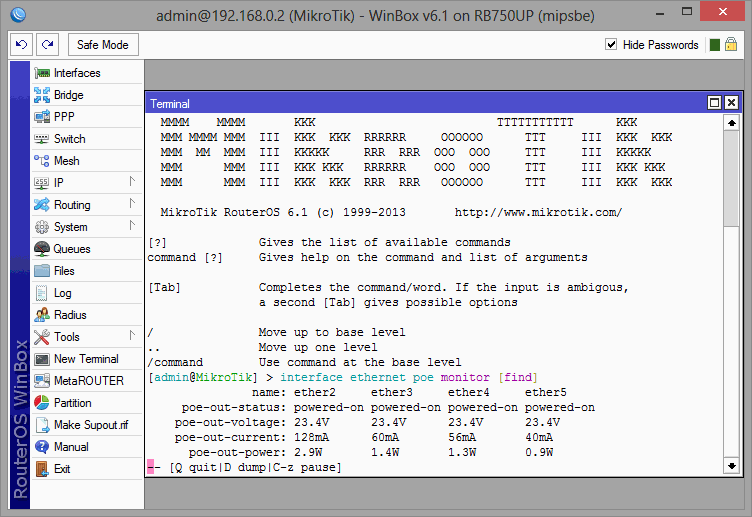
Task: Open the Interfaces menu item
Action: click(87, 73)
